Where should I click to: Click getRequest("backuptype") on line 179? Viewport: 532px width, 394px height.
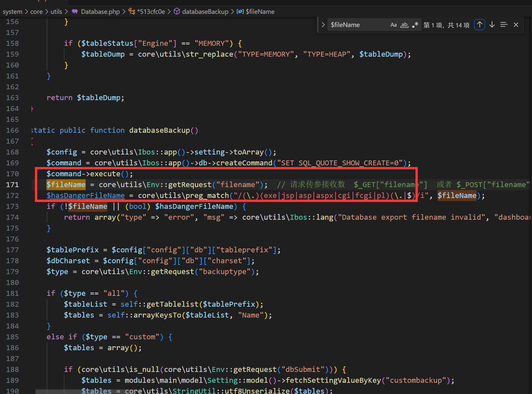click(203, 272)
